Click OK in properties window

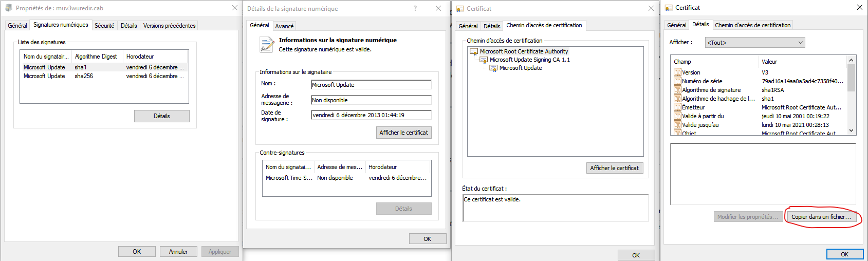click(137, 252)
